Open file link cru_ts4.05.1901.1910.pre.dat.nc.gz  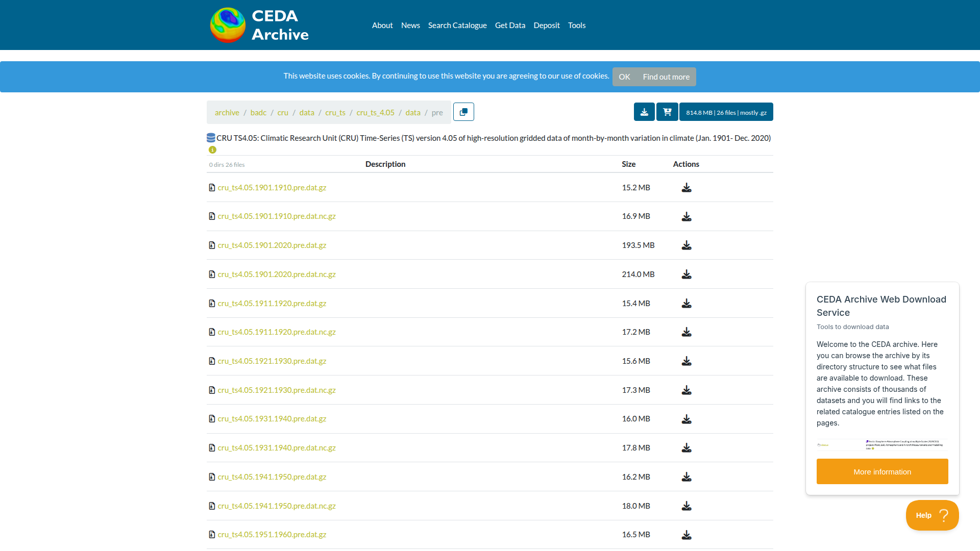(x=277, y=216)
